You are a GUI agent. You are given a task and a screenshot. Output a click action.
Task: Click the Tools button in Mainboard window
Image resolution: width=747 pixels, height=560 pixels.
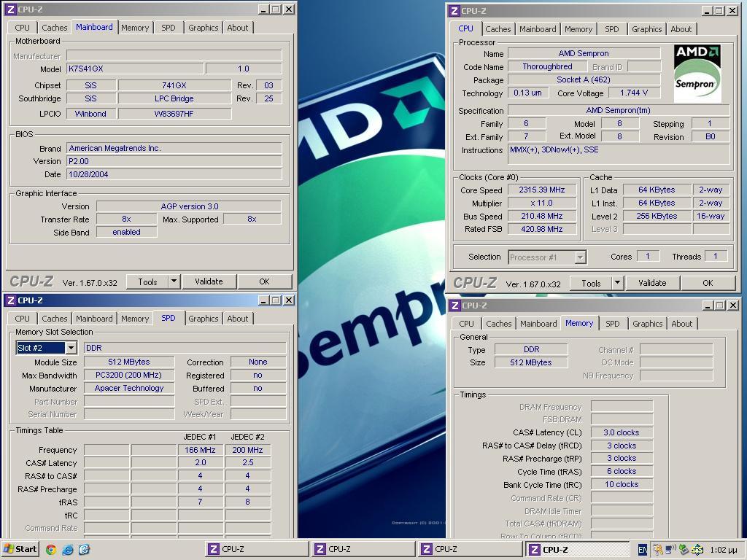coord(147,281)
